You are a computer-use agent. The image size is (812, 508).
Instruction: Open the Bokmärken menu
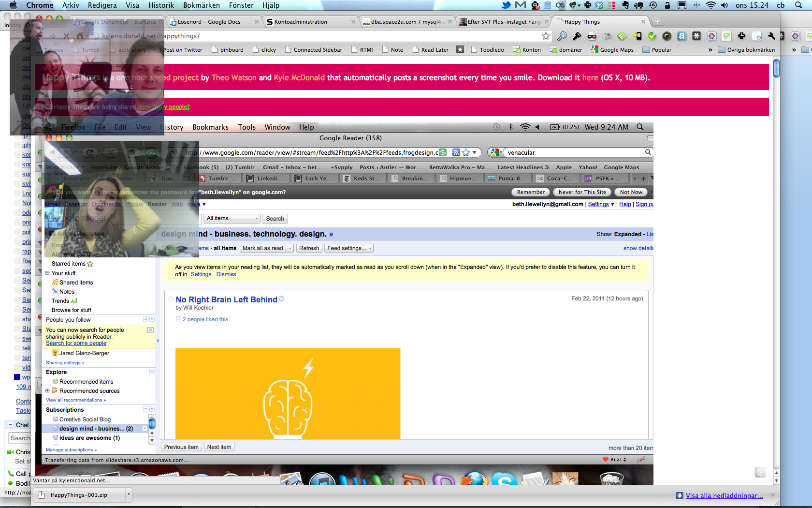(201, 5)
